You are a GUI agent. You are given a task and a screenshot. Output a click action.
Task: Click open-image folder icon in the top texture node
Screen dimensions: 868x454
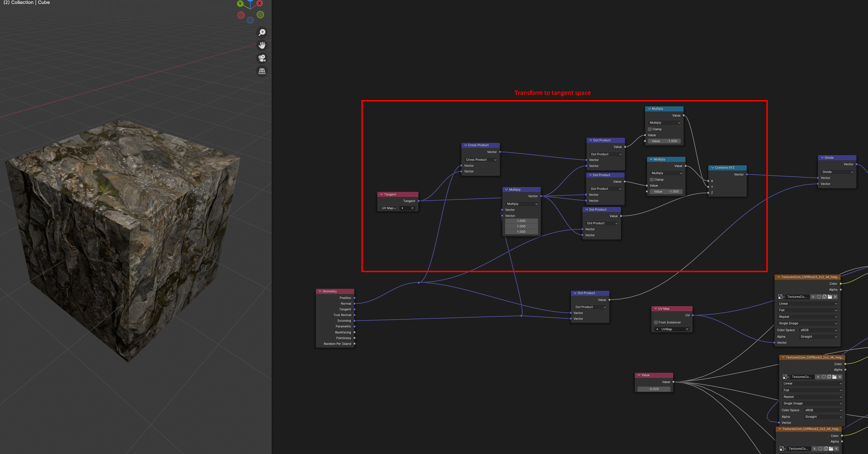[830, 297]
